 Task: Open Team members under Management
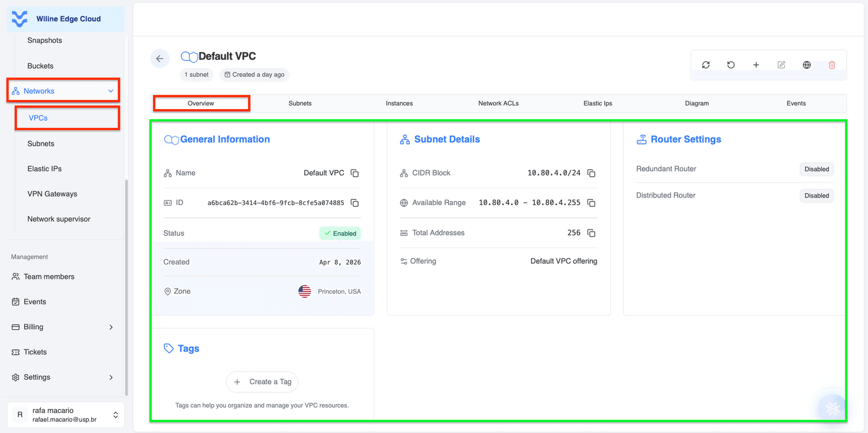tap(49, 277)
